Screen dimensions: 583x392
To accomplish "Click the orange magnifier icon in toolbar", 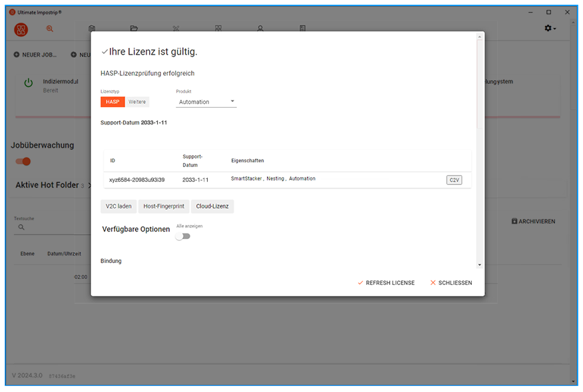I will 50,29.
